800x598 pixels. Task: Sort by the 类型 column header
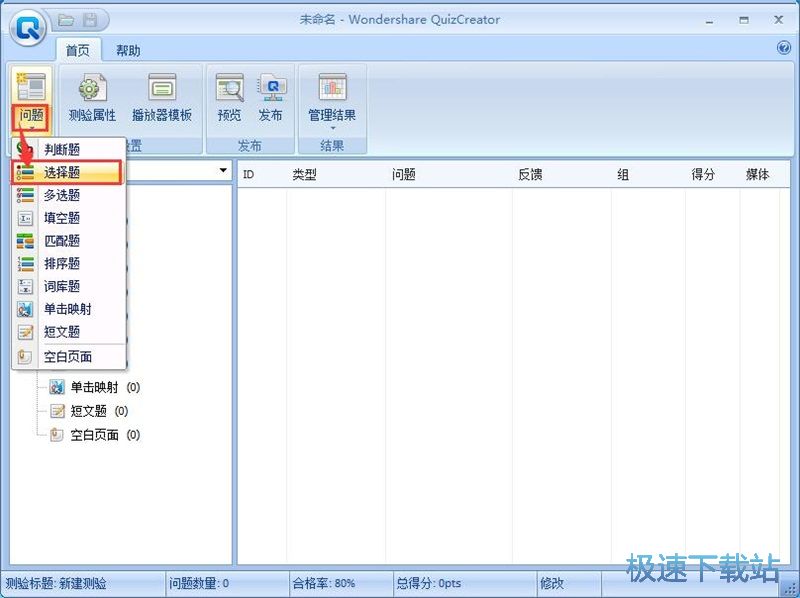click(x=336, y=175)
